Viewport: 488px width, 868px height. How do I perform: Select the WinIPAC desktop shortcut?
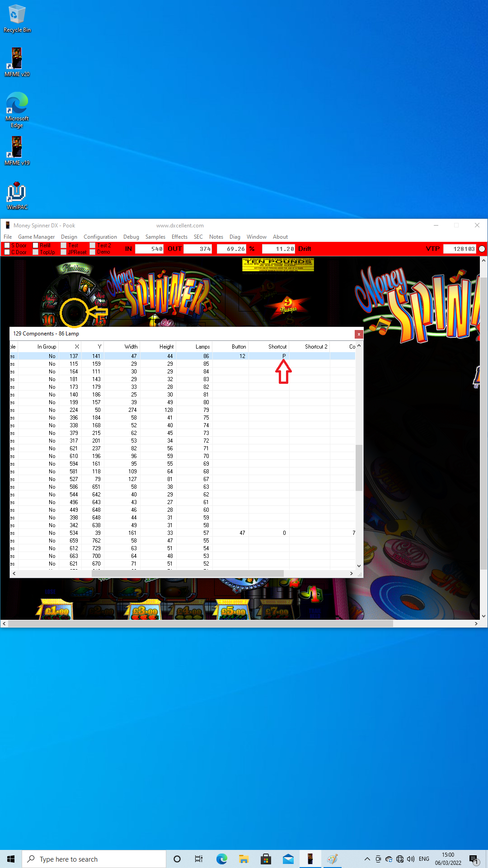[17, 195]
